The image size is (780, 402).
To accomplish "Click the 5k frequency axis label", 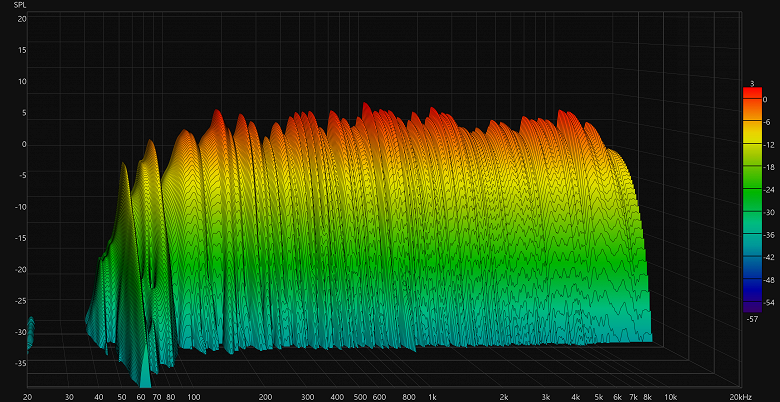I will (599, 397).
